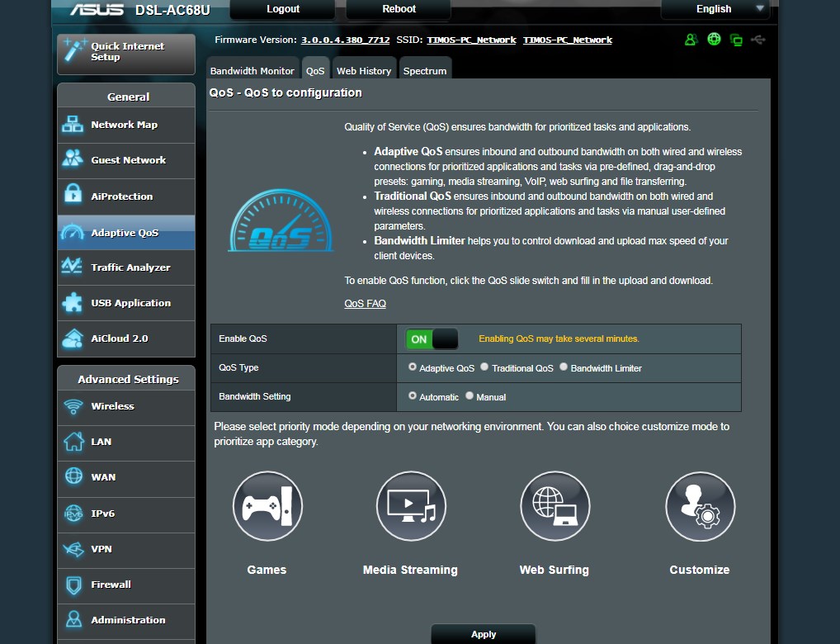Open the QoS FAQ link

click(x=365, y=304)
